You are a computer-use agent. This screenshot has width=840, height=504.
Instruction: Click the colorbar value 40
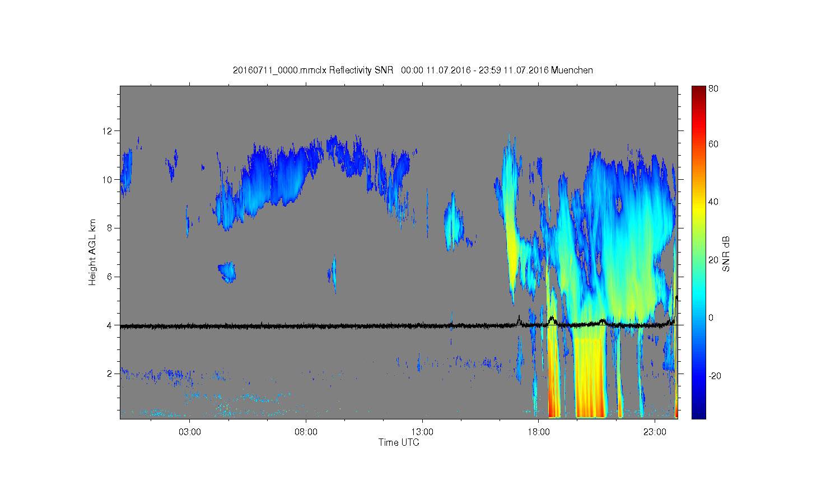[713, 202]
